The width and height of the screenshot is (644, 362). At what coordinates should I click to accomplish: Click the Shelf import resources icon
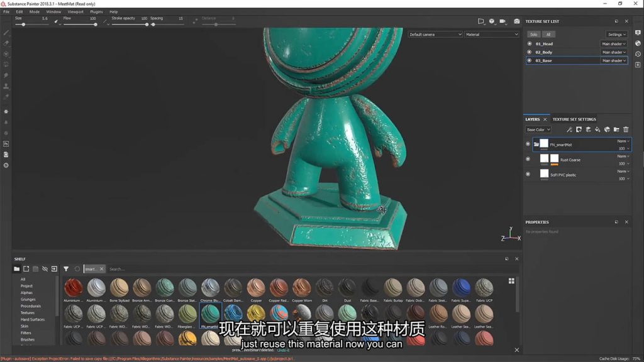point(54,269)
